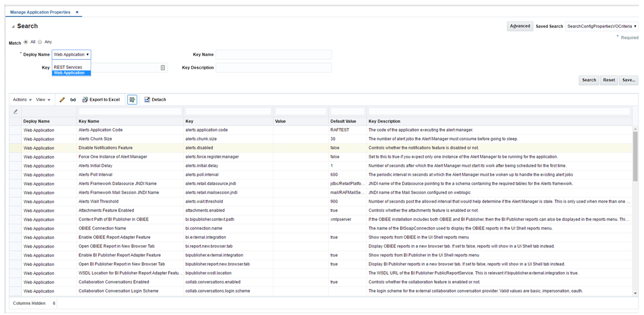Click the Advanced button
This screenshot has width=644, height=315.
520,26
